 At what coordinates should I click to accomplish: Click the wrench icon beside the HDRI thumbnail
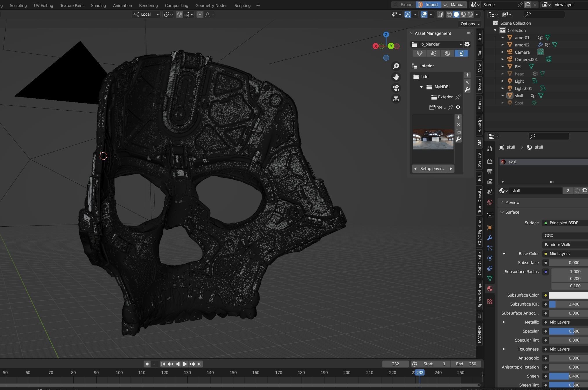tap(458, 139)
